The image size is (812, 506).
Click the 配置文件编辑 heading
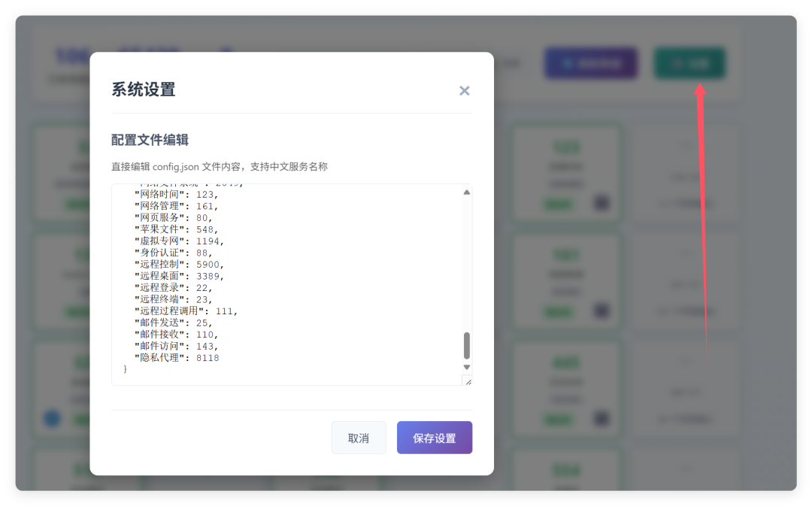point(150,140)
